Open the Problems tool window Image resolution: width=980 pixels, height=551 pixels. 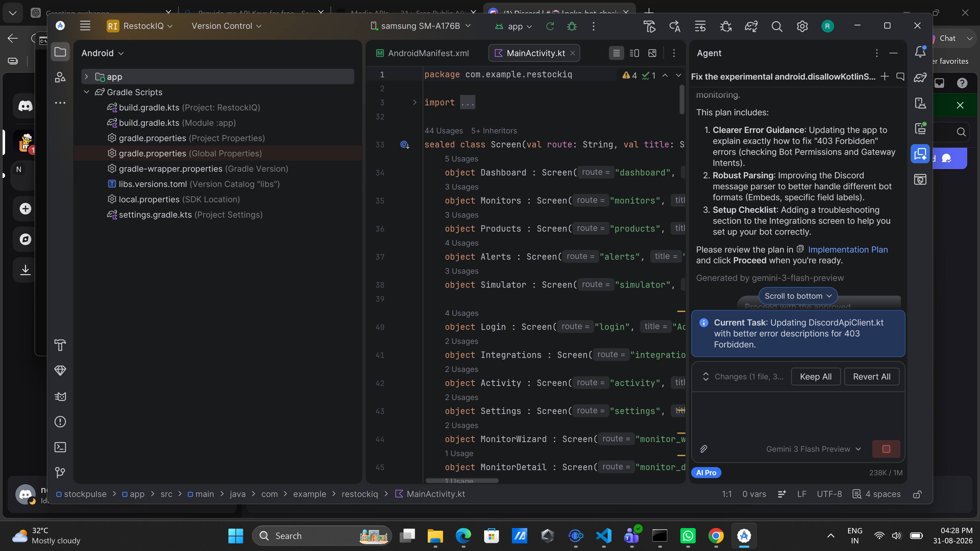(x=60, y=422)
